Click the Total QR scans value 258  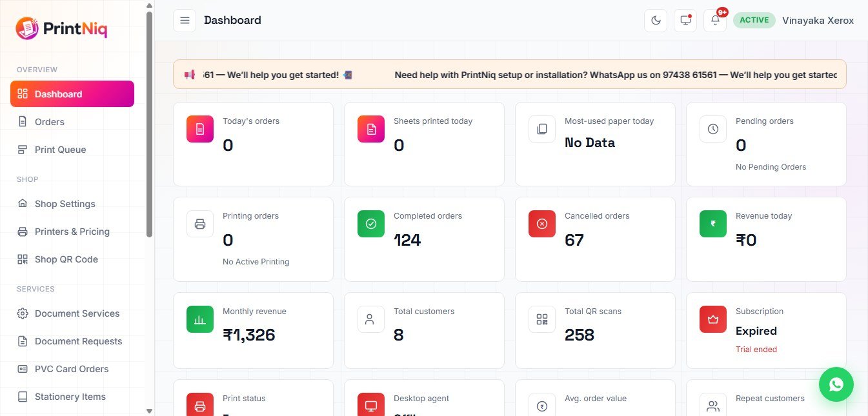(580, 335)
